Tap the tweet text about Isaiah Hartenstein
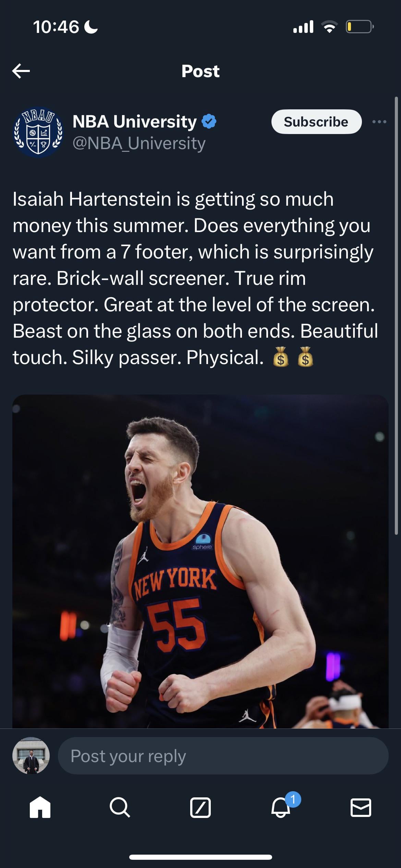 tap(195, 278)
